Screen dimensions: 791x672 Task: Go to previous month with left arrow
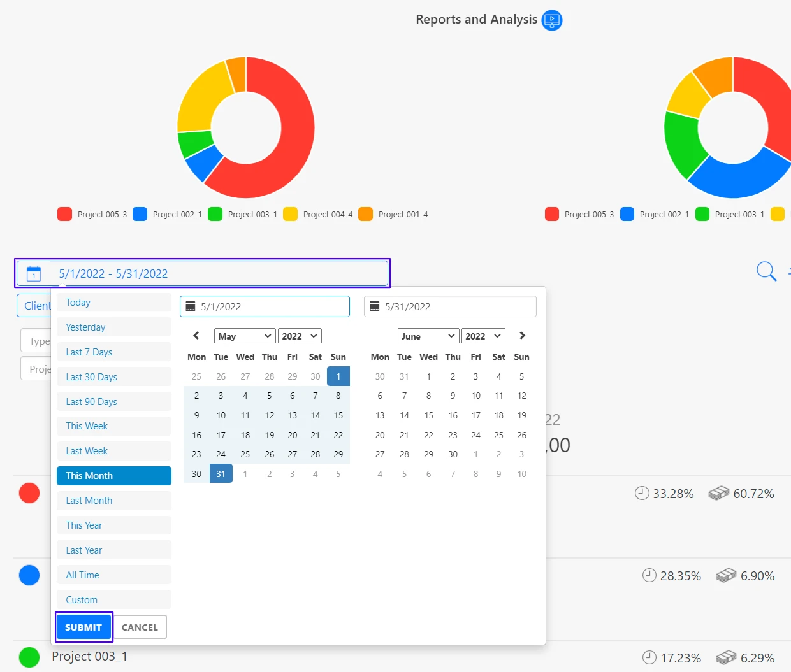click(196, 336)
